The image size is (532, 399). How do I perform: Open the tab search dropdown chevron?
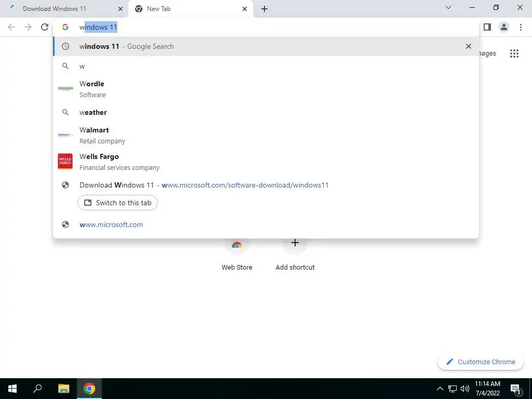448,7
